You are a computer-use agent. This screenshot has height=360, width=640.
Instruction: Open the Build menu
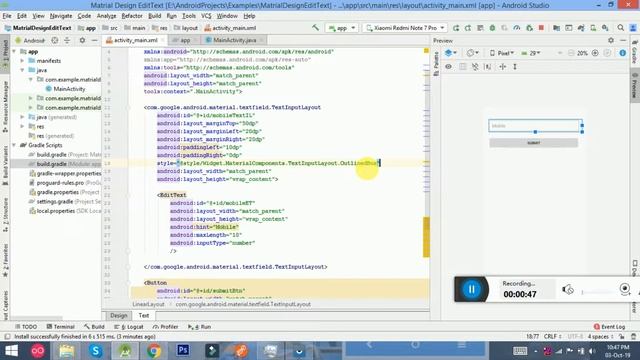154,16
